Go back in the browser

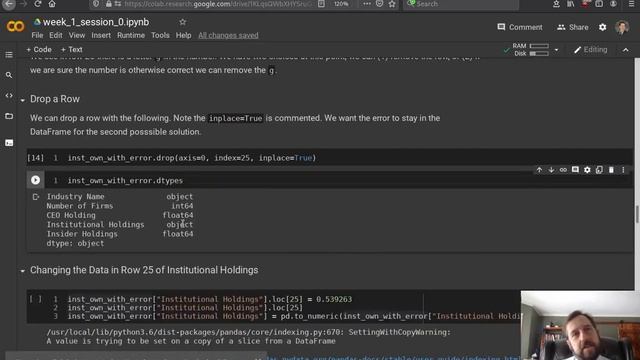point(9,4)
